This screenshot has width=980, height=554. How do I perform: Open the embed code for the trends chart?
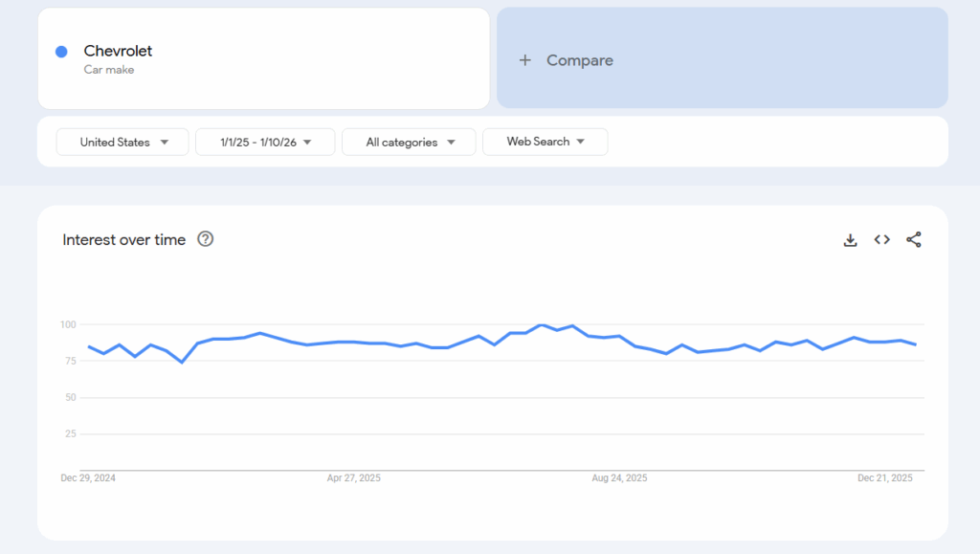point(881,240)
